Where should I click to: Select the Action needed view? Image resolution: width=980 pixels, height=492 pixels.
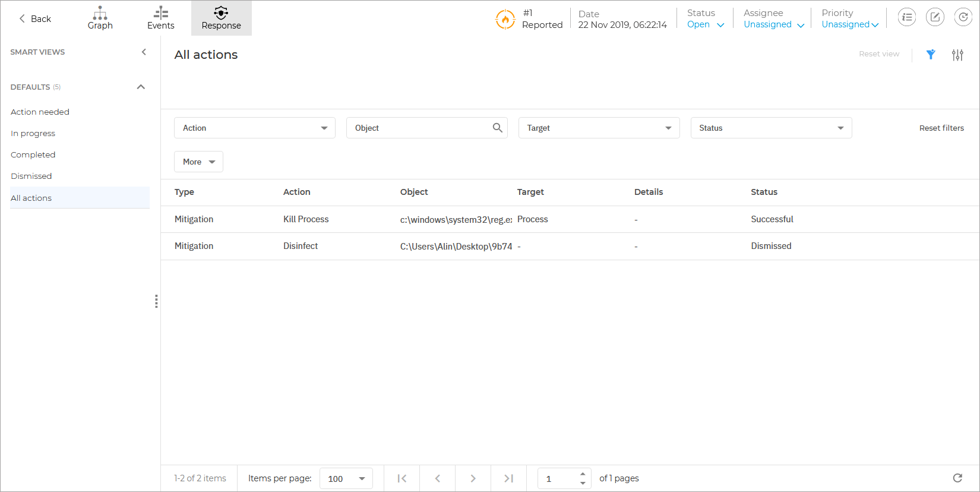[40, 112]
